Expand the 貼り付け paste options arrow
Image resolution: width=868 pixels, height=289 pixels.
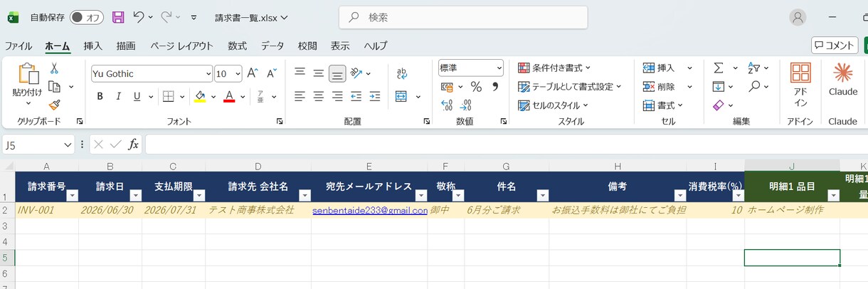(27, 103)
